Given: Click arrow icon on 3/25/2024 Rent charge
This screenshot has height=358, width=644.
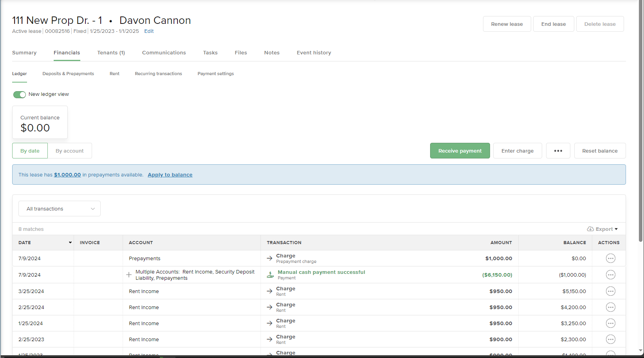Looking at the screenshot, I should pos(270,291).
